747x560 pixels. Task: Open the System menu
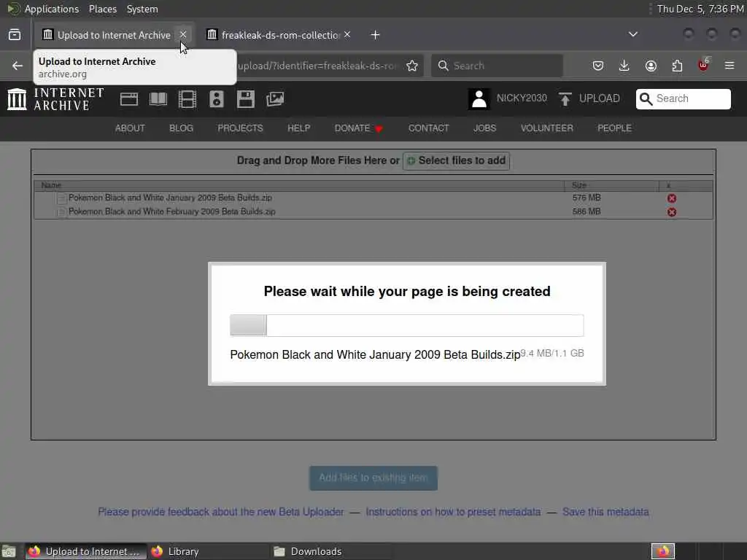point(142,9)
